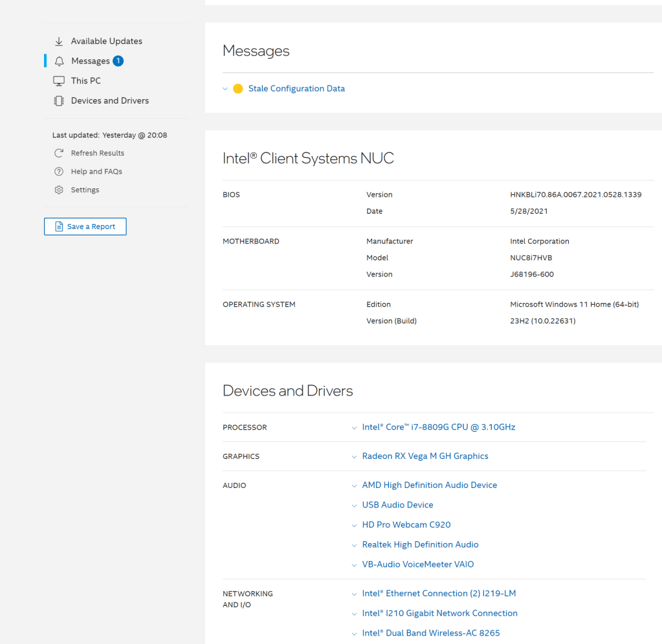Click motherboard version J68196-600
662x644 pixels.
(532, 274)
